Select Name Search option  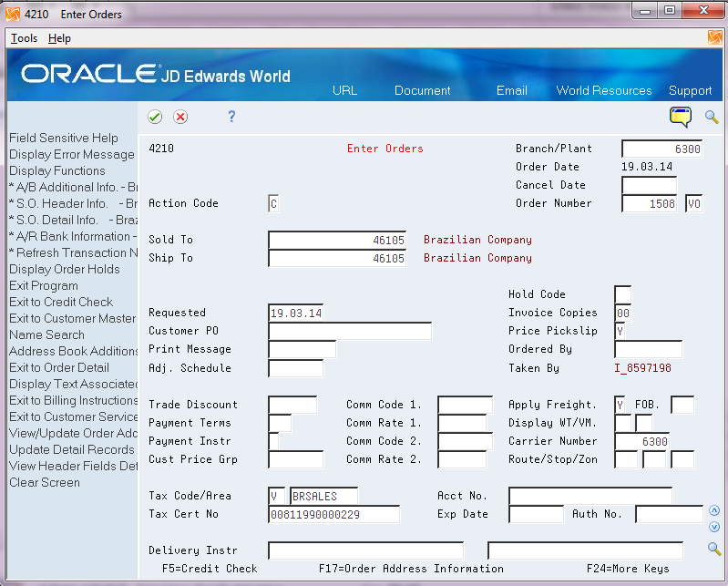pos(46,334)
